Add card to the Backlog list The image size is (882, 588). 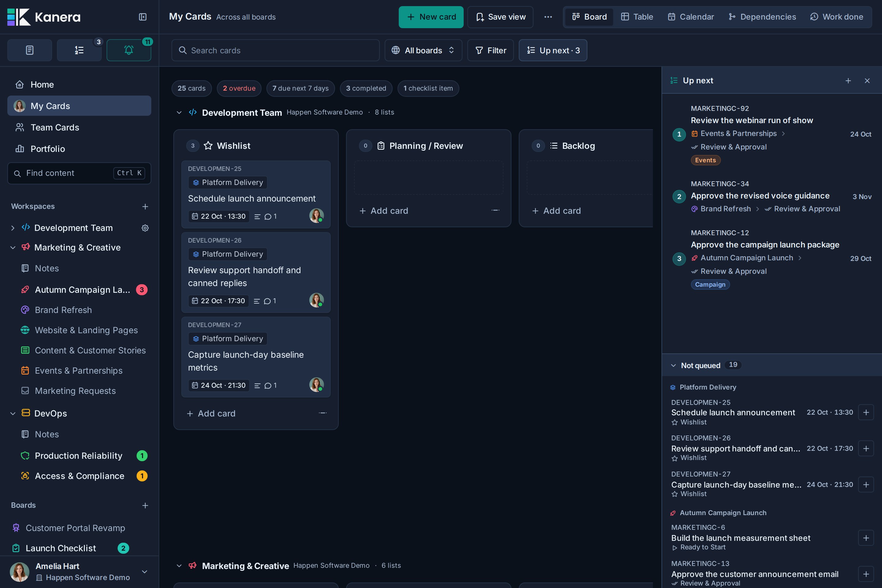(x=556, y=211)
